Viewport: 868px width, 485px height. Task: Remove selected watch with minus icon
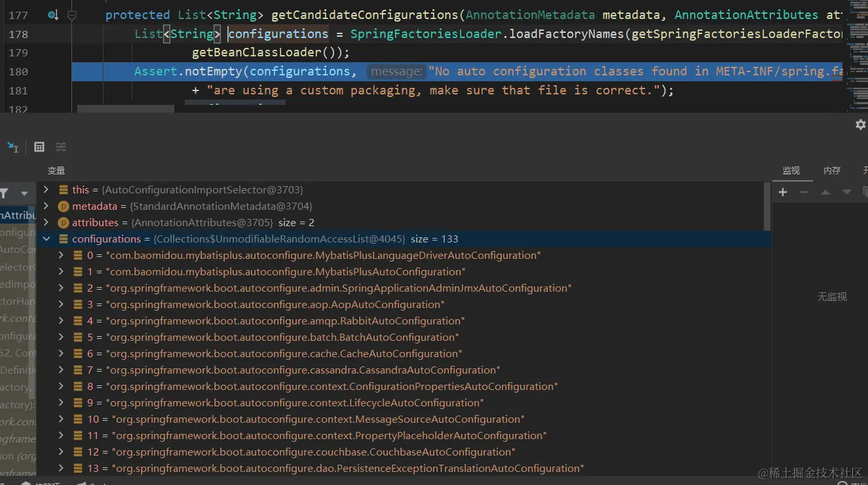(x=804, y=192)
